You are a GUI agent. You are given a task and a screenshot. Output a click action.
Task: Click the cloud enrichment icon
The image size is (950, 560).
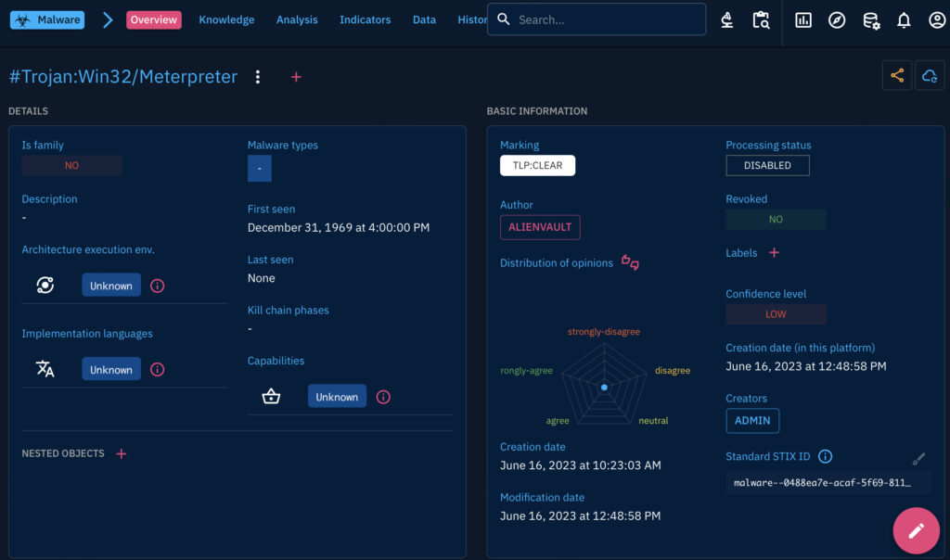point(930,76)
